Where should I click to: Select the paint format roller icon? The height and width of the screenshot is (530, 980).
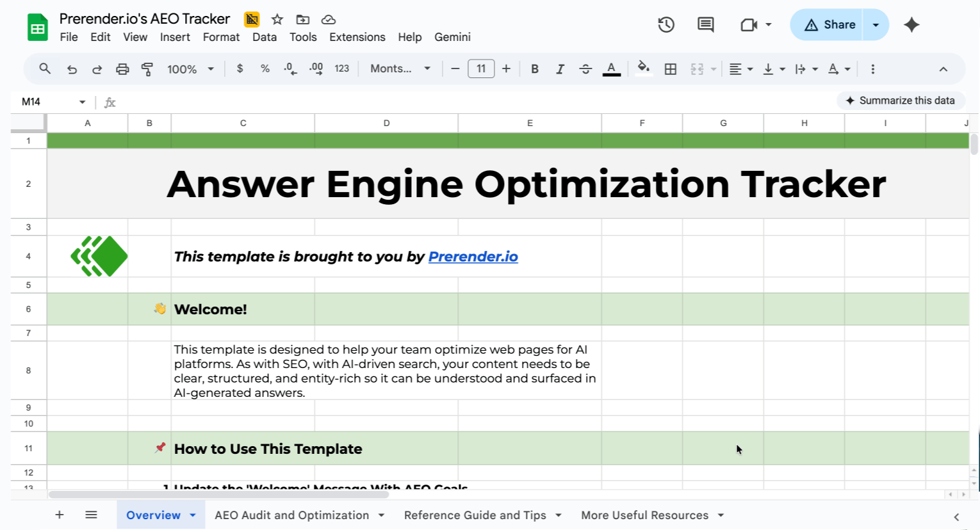(x=147, y=69)
